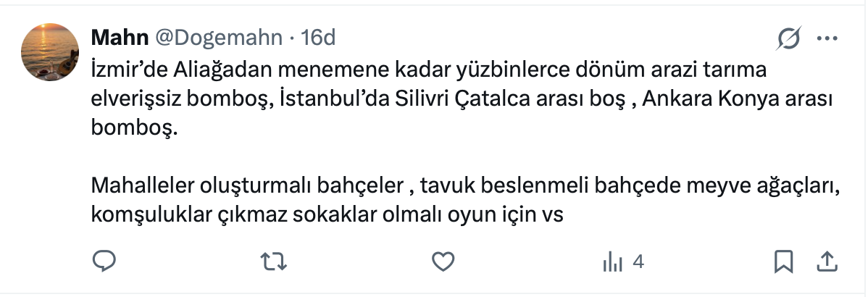Bookmark this tweet
Viewport: 868px width, 297px height.
pyautogui.click(x=783, y=261)
